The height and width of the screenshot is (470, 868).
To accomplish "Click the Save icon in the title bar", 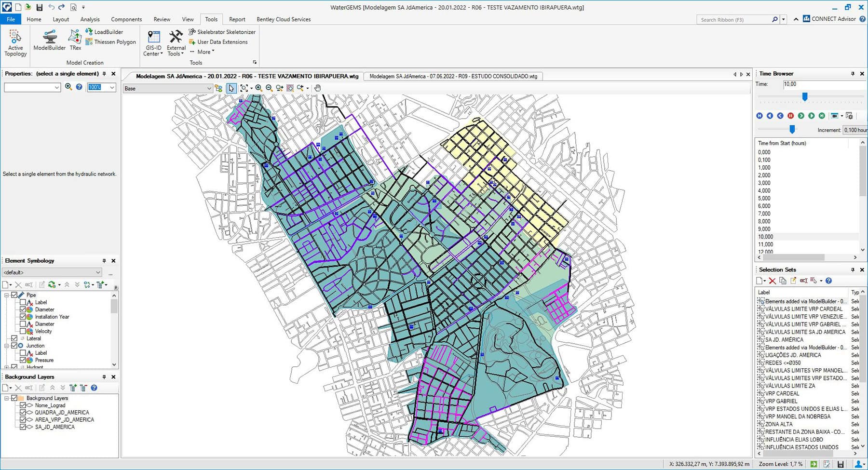I will click(x=39, y=7).
